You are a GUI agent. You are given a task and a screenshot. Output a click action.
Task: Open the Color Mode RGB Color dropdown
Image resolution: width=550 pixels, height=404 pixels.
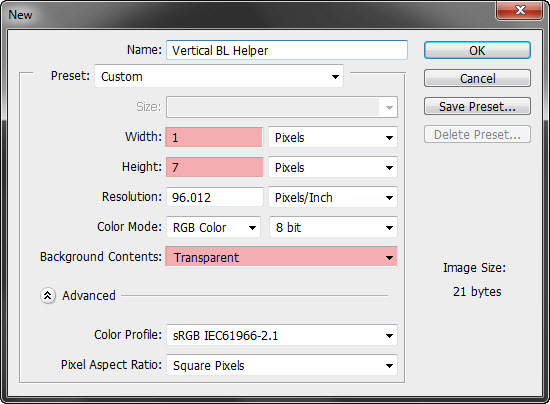coord(213,228)
